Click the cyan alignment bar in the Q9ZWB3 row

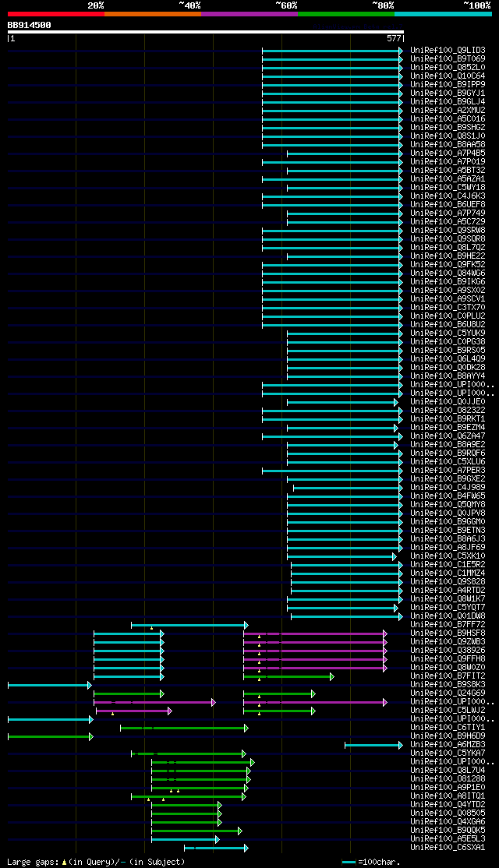point(129,642)
